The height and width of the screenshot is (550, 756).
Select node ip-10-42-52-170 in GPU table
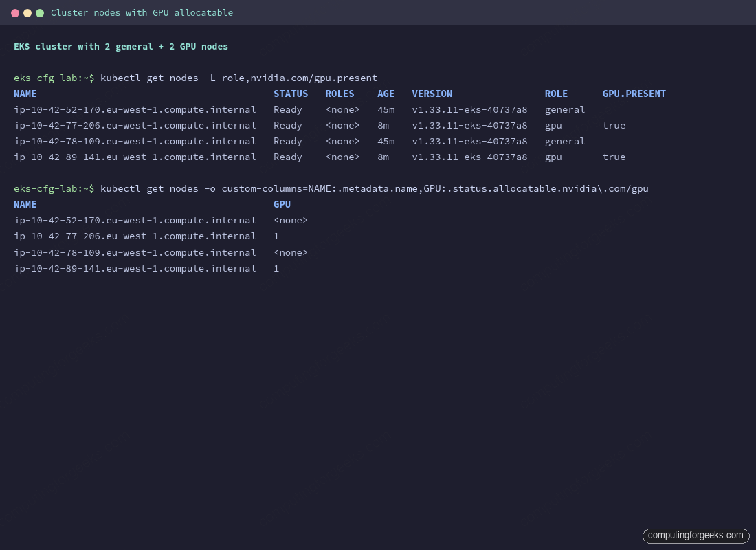tap(135, 221)
